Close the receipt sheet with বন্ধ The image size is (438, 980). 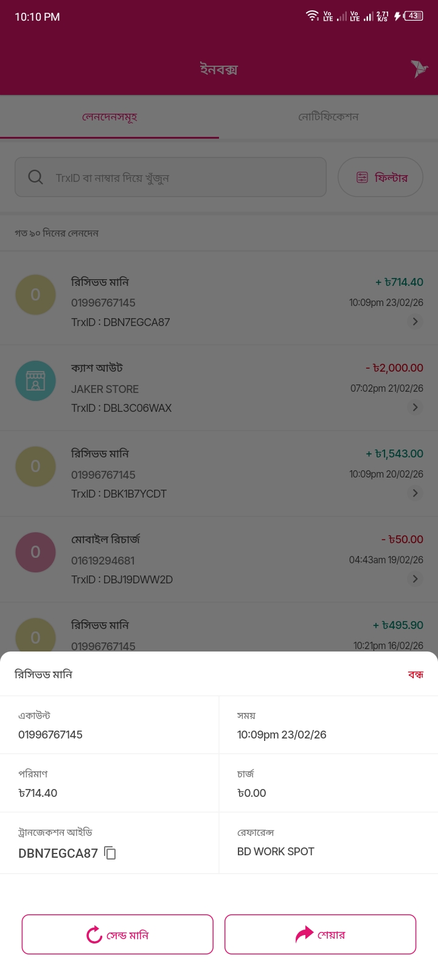pyautogui.click(x=415, y=675)
